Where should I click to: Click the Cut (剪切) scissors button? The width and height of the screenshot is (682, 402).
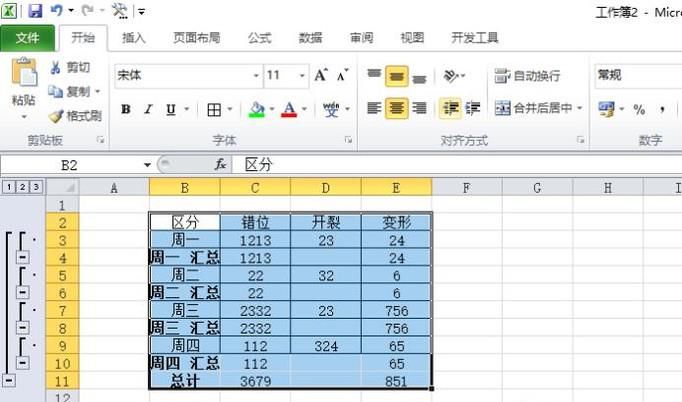tap(70, 67)
